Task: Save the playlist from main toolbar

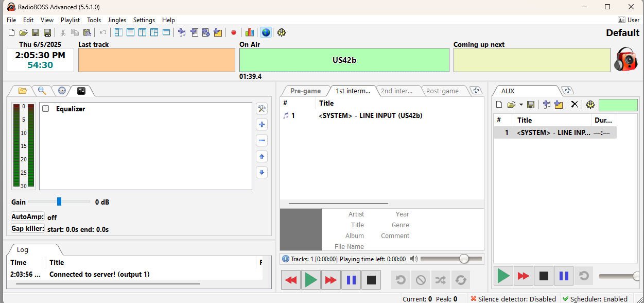Action: 36,32
